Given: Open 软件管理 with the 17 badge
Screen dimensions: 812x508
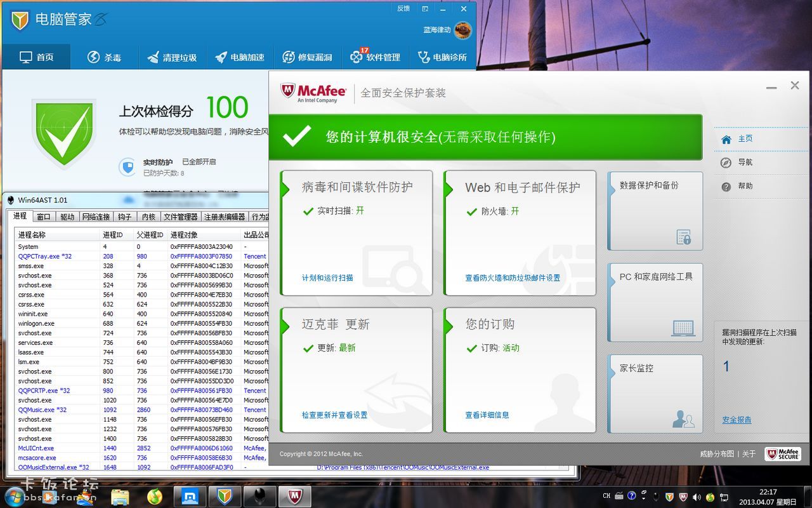Looking at the screenshot, I should (x=375, y=57).
